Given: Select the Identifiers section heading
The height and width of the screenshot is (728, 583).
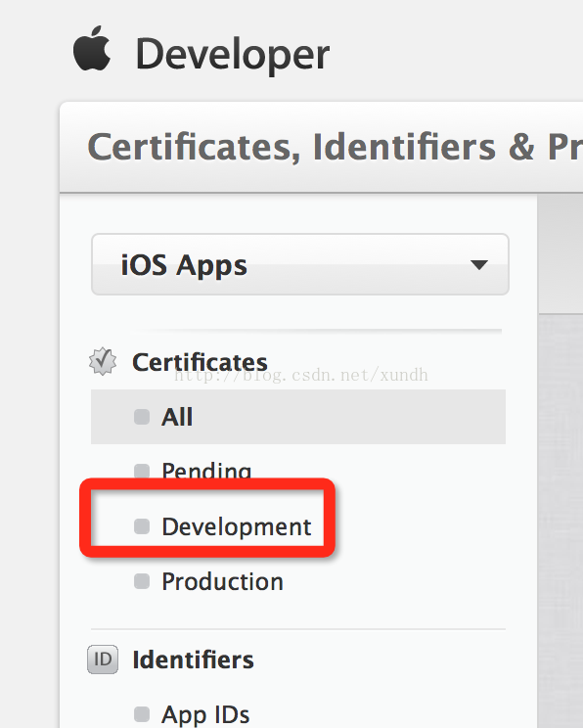Looking at the screenshot, I should coord(193,660).
